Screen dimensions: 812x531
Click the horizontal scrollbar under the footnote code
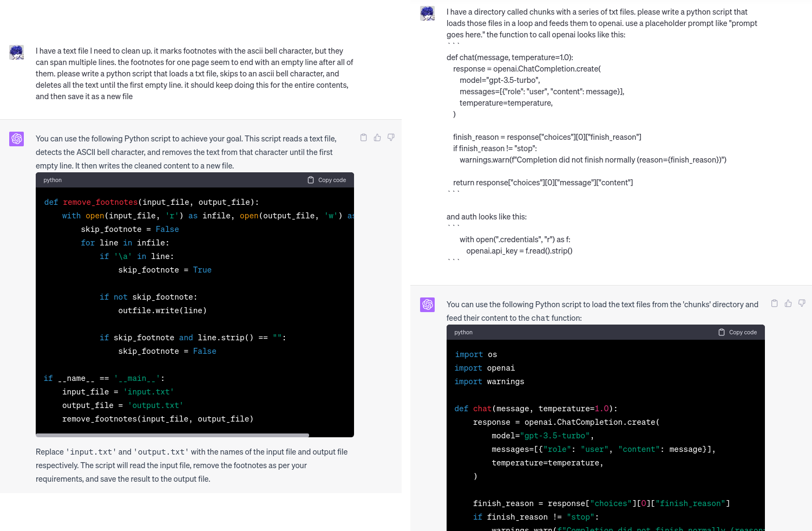[x=172, y=435]
